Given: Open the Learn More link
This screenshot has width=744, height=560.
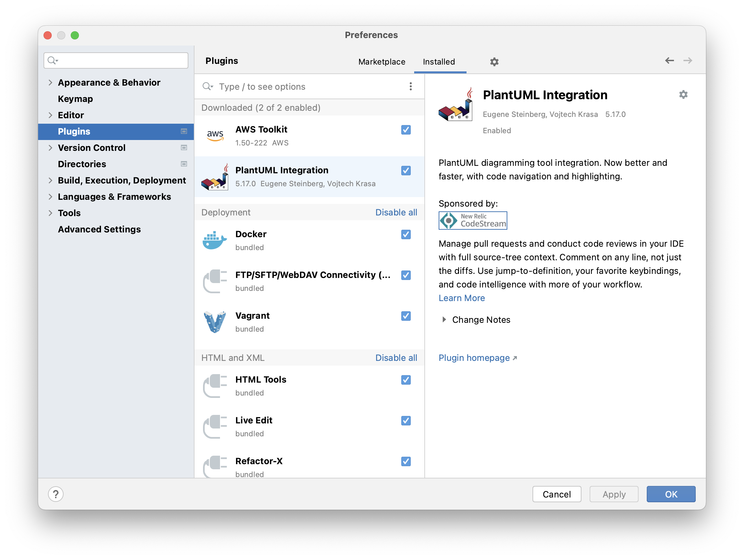Looking at the screenshot, I should (462, 298).
